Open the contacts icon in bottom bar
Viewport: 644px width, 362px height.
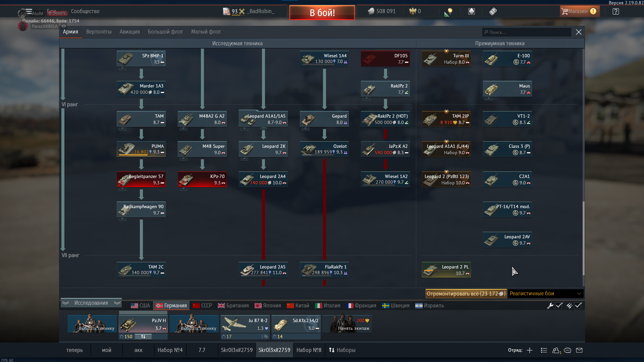556,350
